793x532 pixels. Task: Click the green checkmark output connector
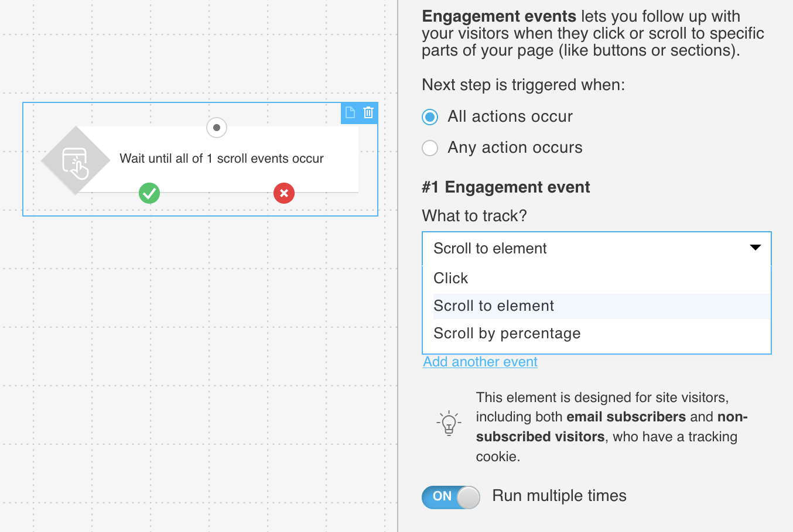149,193
